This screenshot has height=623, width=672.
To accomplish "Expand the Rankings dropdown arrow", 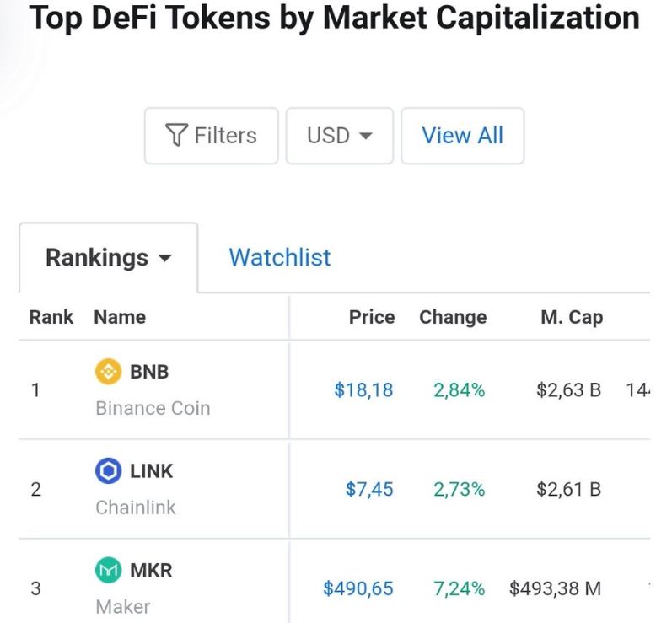I will click(x=165, y=258).
